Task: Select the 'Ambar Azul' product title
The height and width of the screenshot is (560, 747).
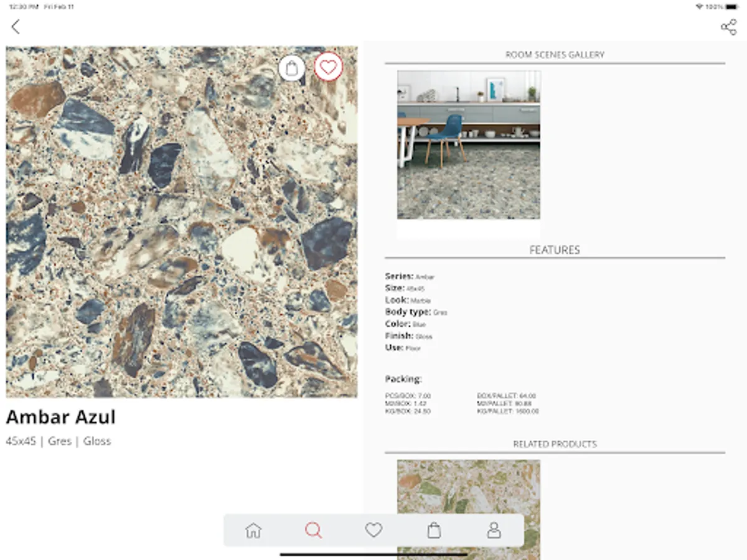Action: 61,417
